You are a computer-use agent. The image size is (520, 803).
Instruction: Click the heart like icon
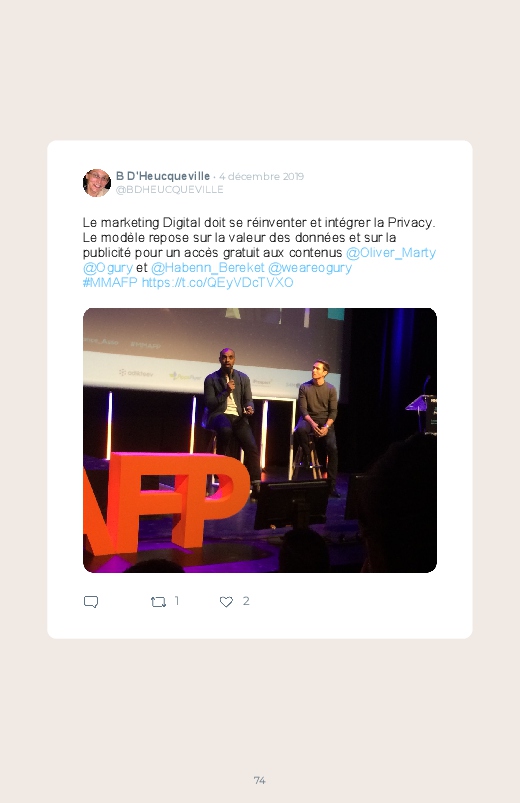[226, 602]
